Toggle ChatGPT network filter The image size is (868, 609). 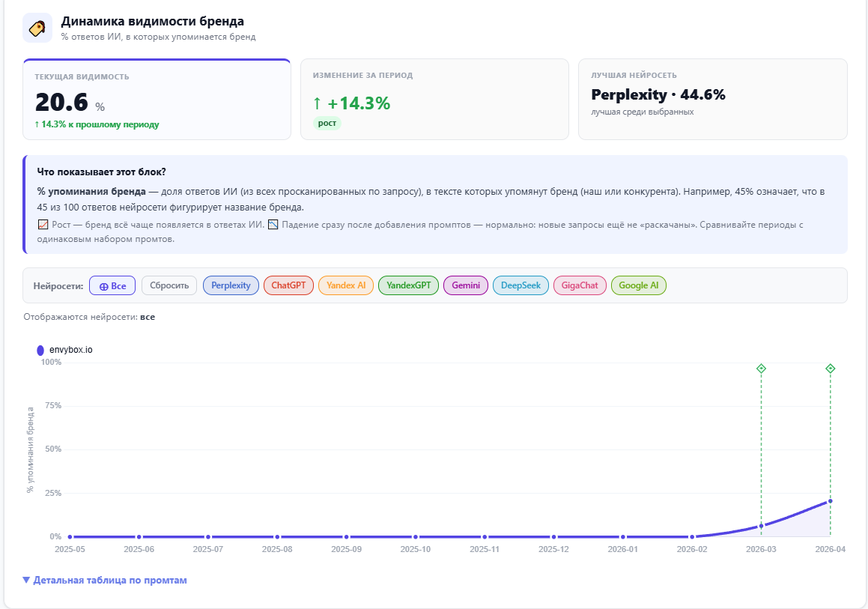coord(288,285)
